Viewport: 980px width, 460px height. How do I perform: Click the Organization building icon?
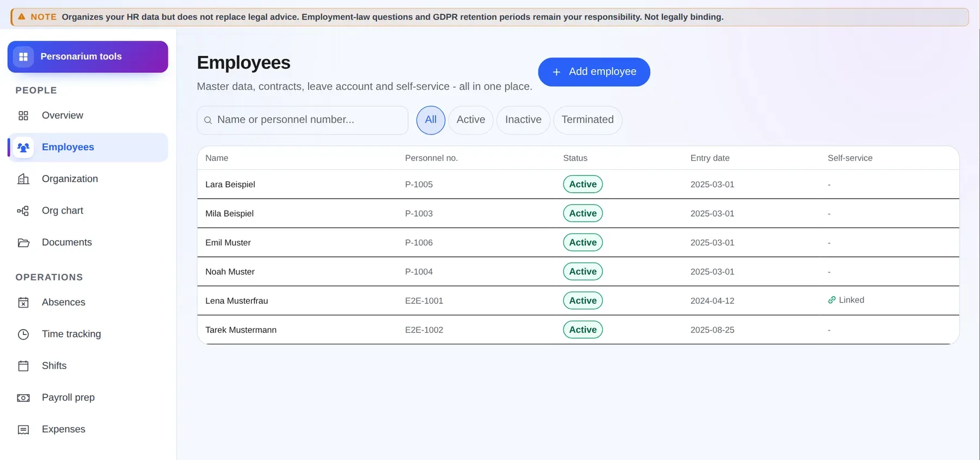tap(23, 179)
